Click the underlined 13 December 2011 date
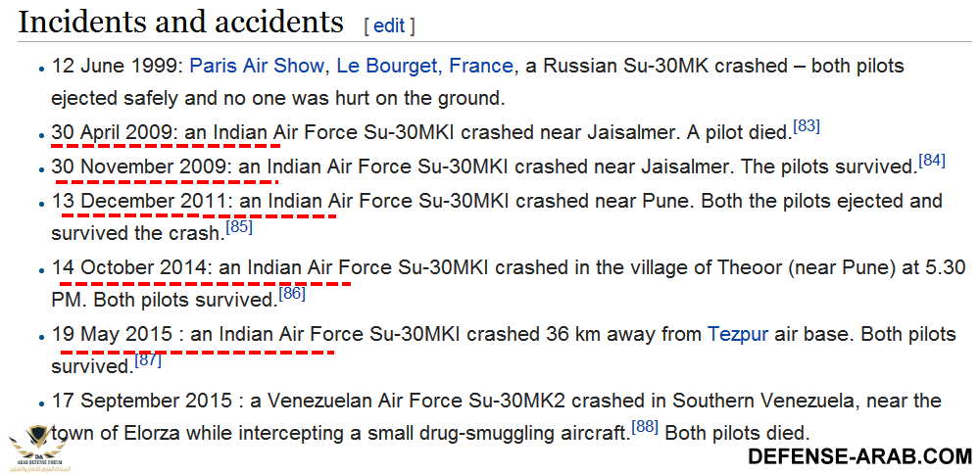Screen dimensions: 980x474 pos(140,201)
